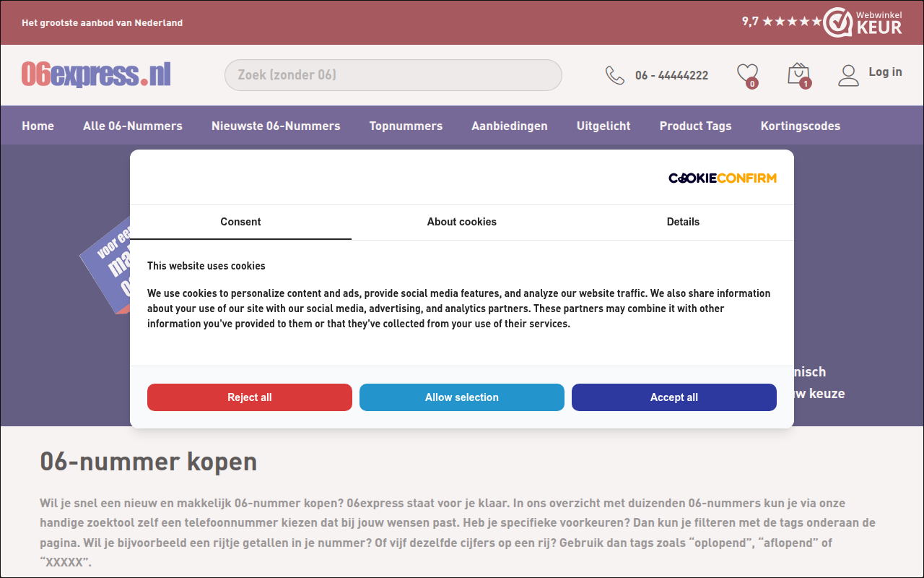Click the 9,7 star rating
Viewport: 924px width, 578px height.
782,22
